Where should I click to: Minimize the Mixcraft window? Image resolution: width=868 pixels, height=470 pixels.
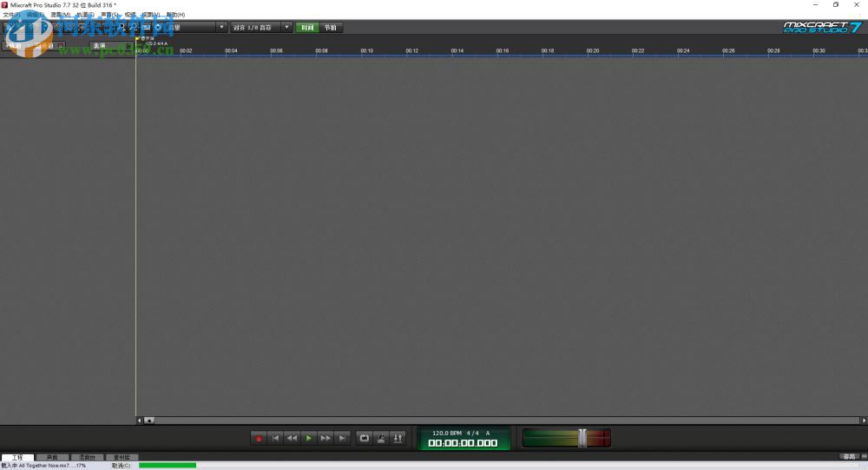click(815, 4)
